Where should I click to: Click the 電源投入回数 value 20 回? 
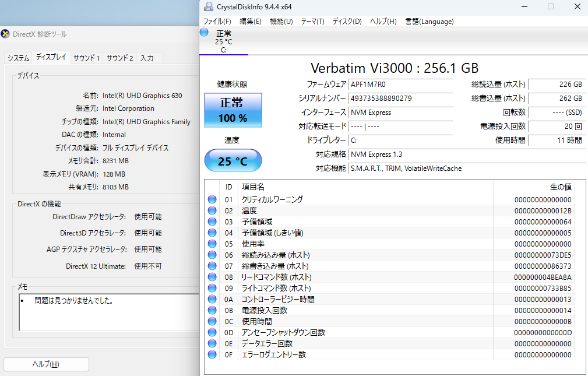click(557, 126)
